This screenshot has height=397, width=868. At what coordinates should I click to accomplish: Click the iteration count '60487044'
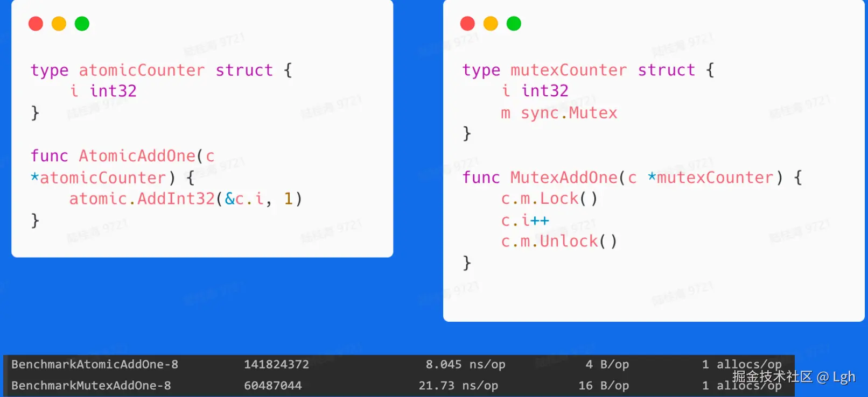point(273,386)
